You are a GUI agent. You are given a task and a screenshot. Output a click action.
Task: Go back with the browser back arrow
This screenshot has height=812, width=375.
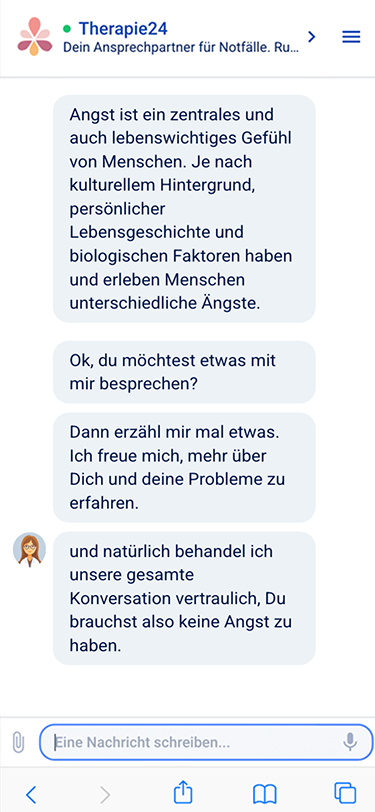31,793
